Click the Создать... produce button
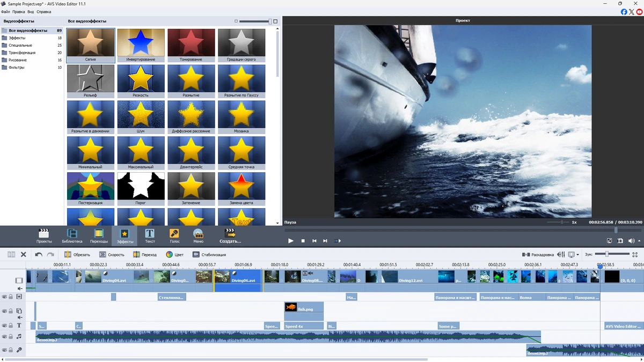Screen dimensions: 644x362 230,236
